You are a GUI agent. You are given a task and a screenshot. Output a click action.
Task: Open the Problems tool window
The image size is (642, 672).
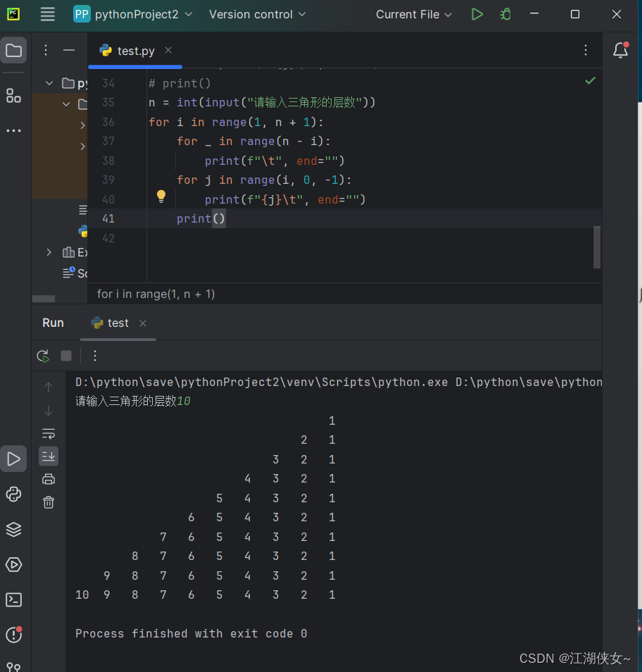click(x=13, y=635)
